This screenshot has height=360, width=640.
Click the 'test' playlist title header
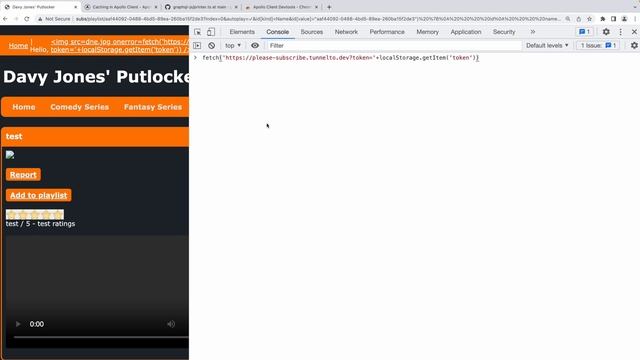[95, 136]
